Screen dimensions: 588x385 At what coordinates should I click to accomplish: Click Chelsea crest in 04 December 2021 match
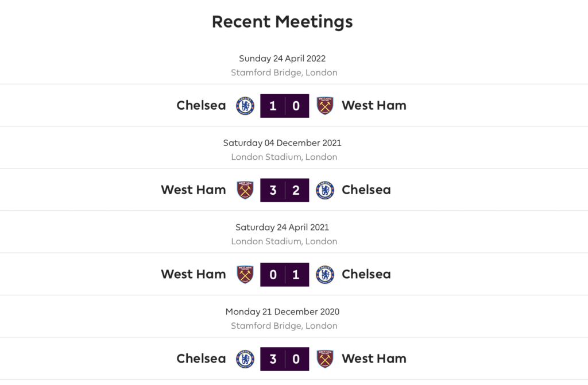tap(325, 190)
